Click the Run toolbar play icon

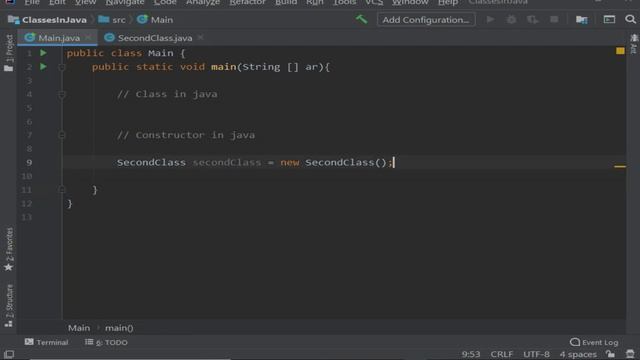click(490, 20)
